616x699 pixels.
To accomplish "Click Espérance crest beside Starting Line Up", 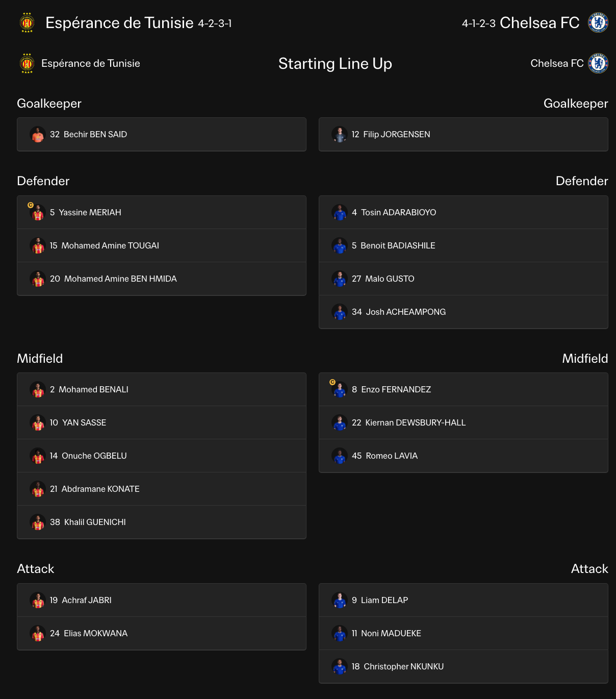I will click(x=27, y=63).
